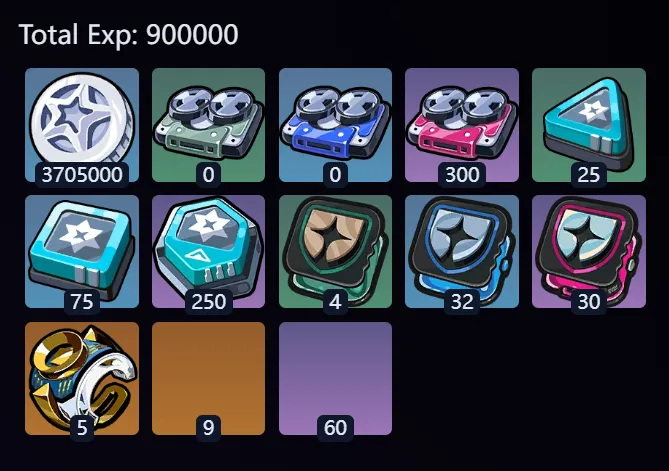
Task: Click the empty orange item slot
Action: point(208,378)
